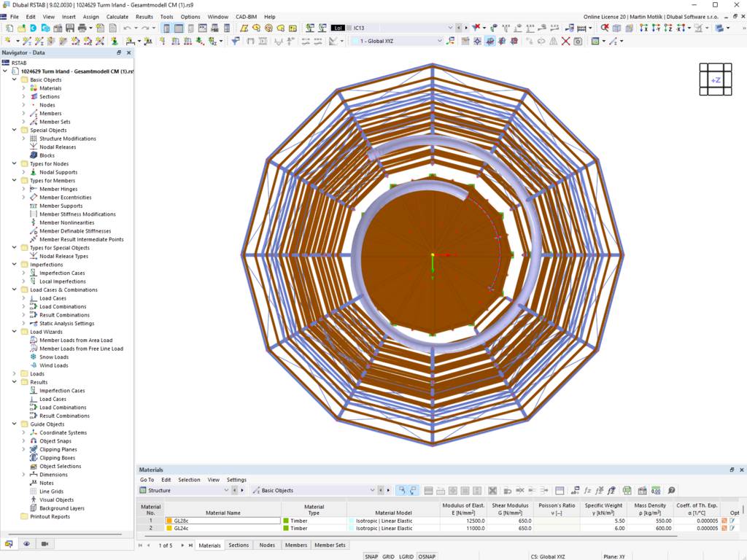
Task: Click the Undo arrow icon
Action: pyautogui.click(x=127, y=28)
